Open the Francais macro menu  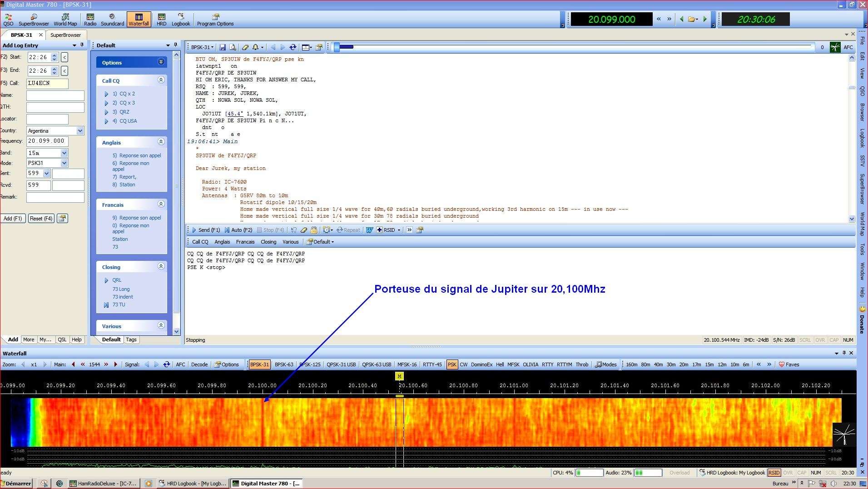(245, 242)
